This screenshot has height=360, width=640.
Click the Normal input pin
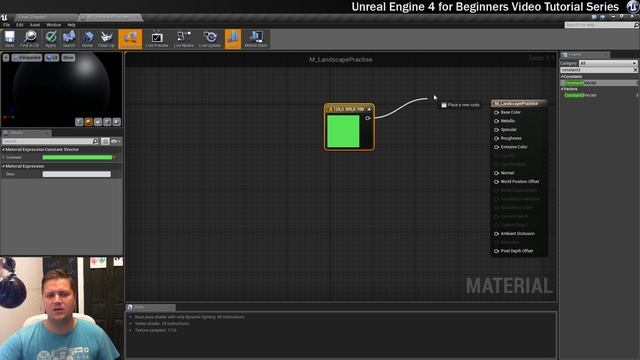[497, 173]
